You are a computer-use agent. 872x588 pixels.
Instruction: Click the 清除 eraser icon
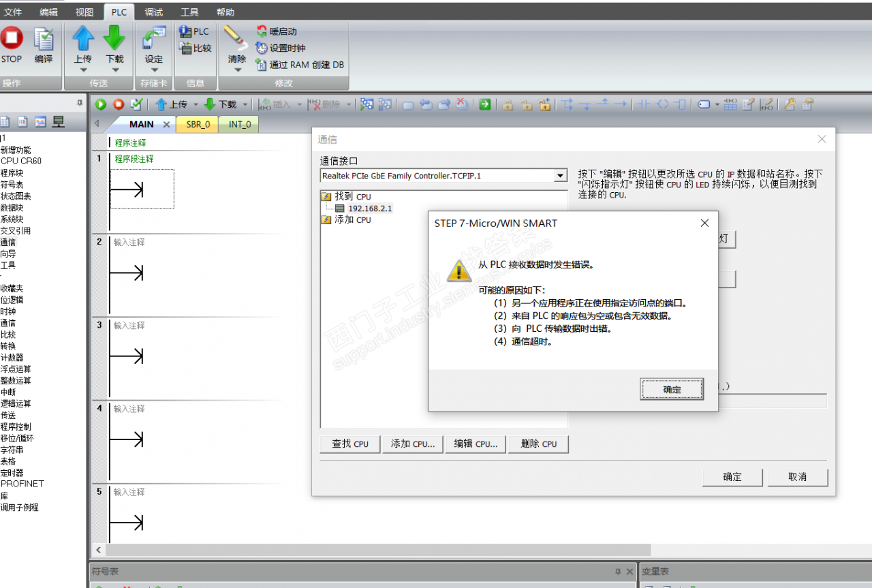click(x=235, y=38)
